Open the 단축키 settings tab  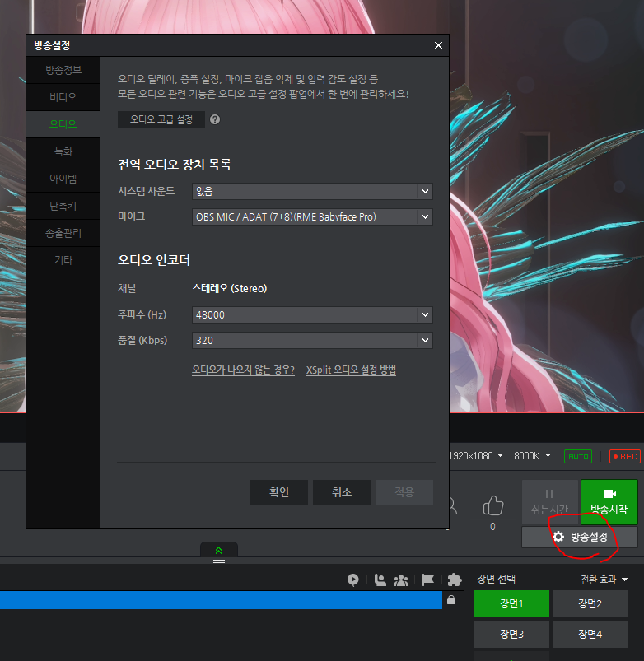point(63,206)
